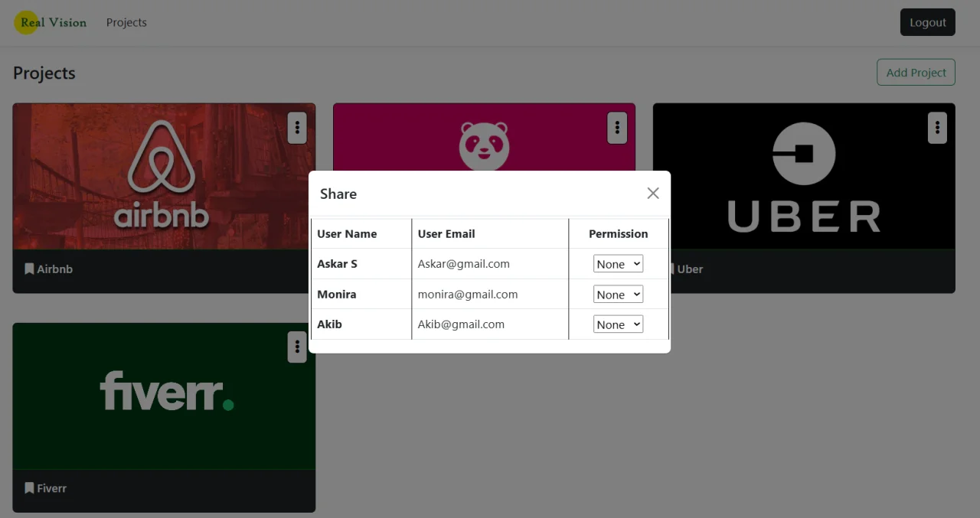Open the Foodpanda project panda thumbnail

click(x=484, y=138)
